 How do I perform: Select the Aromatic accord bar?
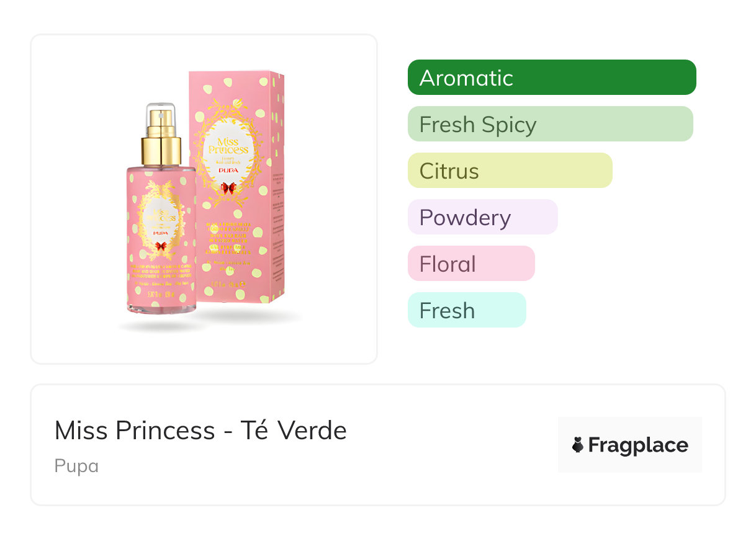point(552,78)
